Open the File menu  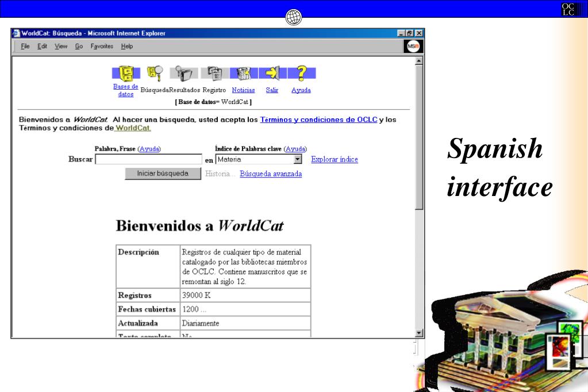pos(25,46)
